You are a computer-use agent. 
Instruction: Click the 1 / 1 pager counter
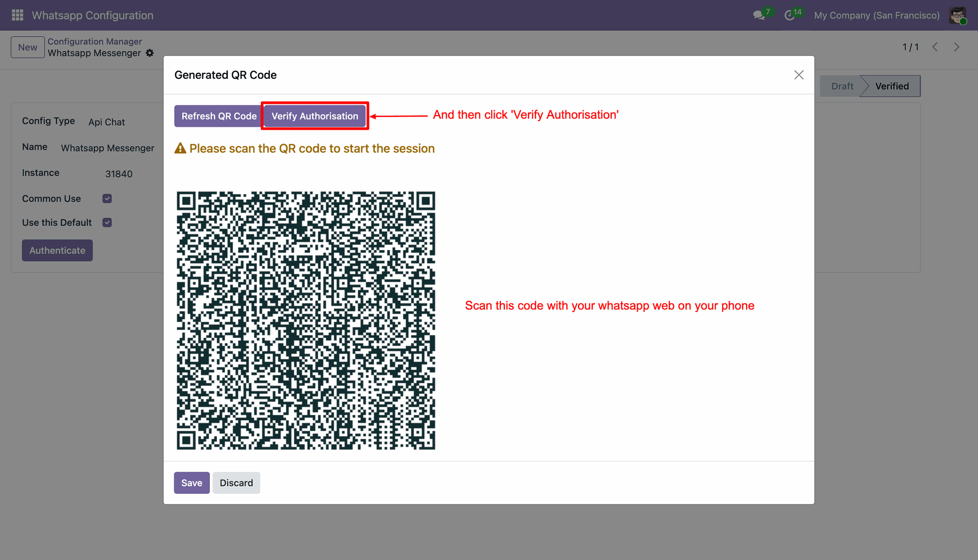coord(910,47)
